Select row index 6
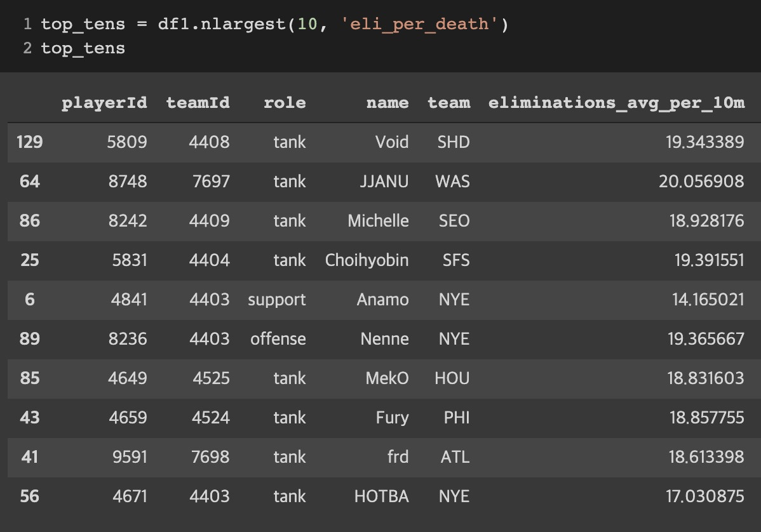 (30, 299)
